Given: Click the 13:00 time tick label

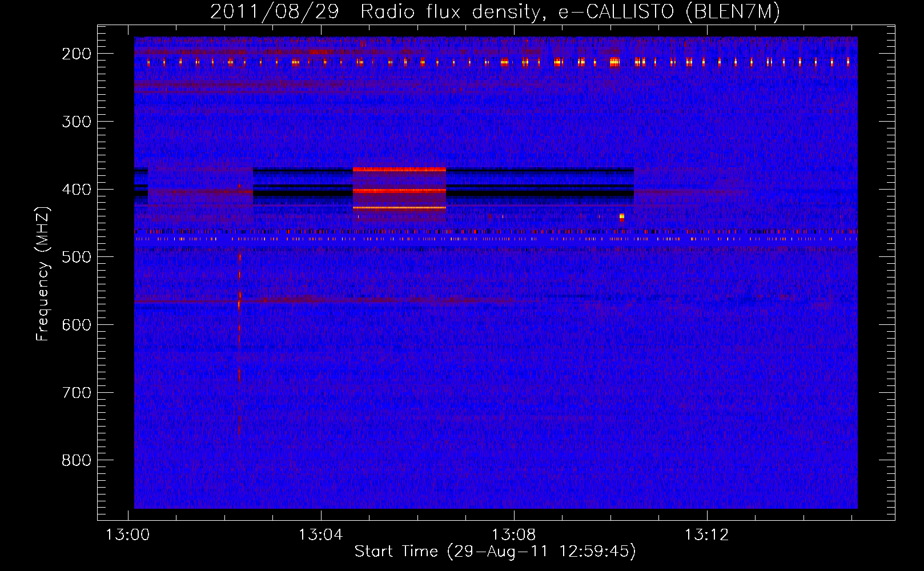Looking at the screenshot, I should (x=127, y=534).
